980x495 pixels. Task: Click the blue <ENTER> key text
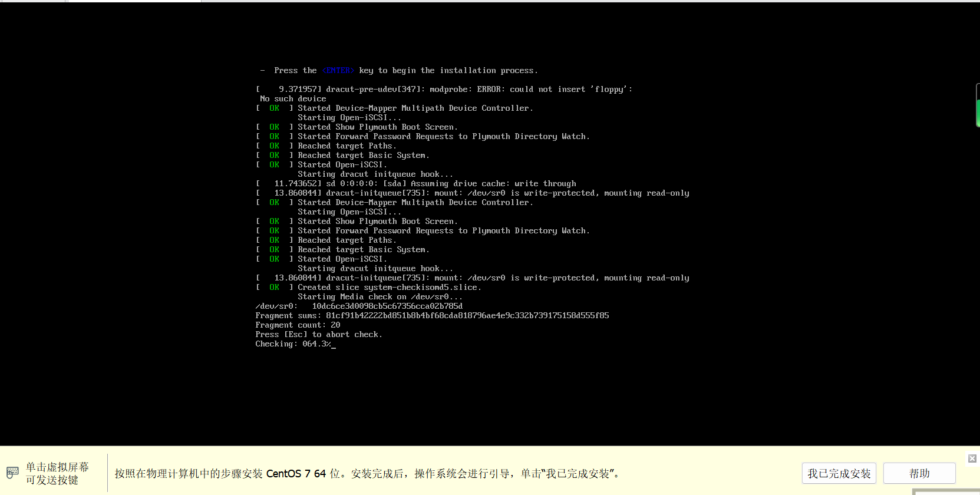pos(338,70)
